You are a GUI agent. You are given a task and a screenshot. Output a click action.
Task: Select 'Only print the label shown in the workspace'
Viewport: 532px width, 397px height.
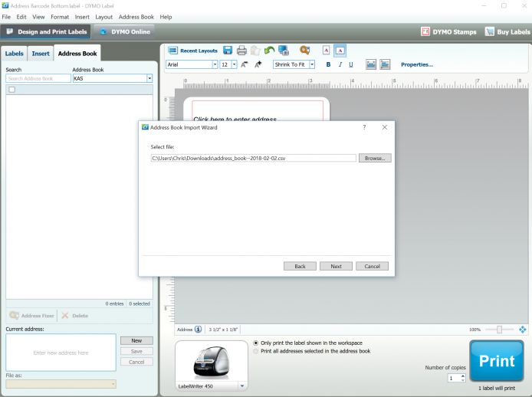(x=256, y=343)
